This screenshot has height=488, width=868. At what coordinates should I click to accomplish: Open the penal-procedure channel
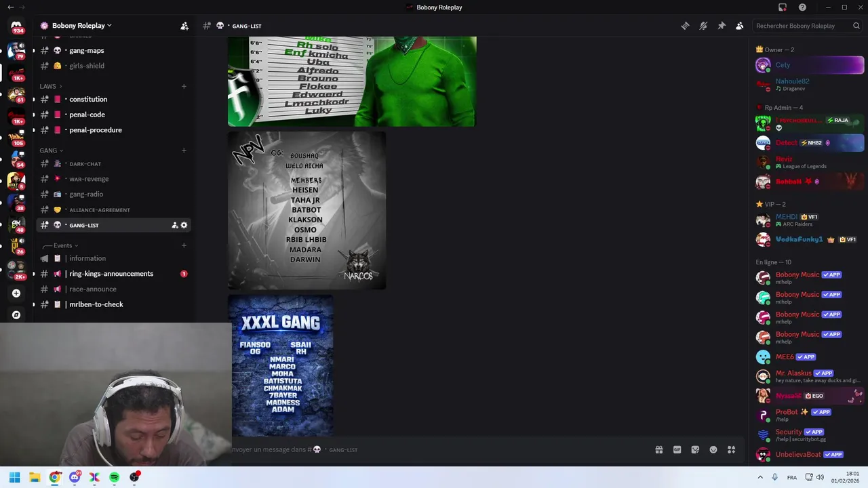pos(113,130)
